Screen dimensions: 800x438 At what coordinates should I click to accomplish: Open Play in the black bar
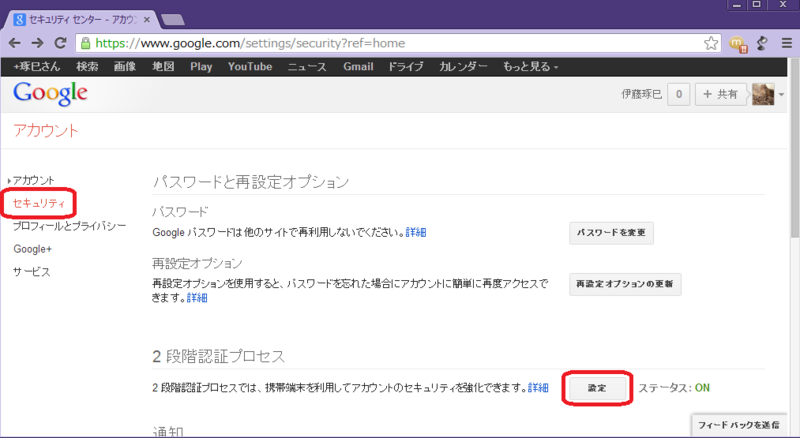click(x=201, y=67)
